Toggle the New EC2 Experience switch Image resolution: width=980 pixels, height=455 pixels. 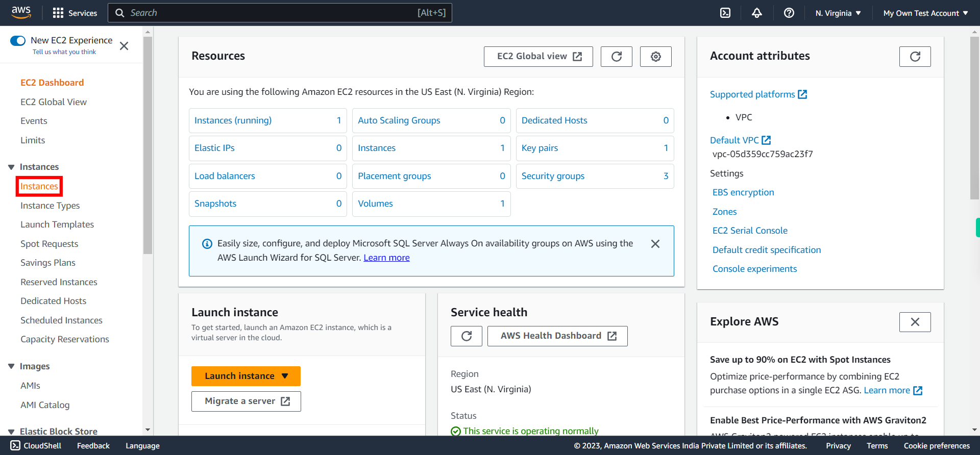18,41
